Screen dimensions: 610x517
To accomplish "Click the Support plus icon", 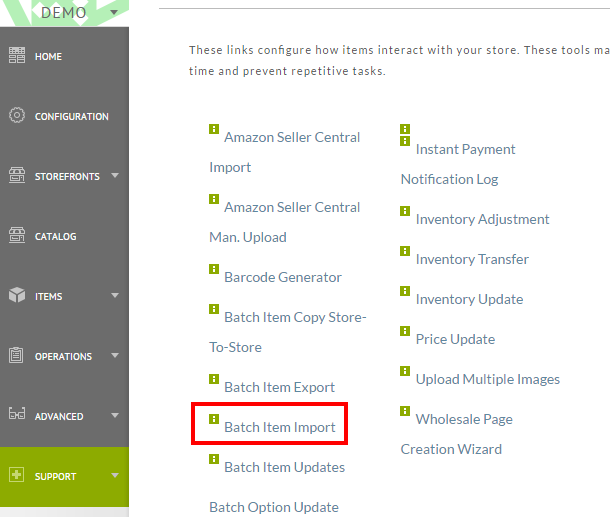I will [x=16, y=475].
